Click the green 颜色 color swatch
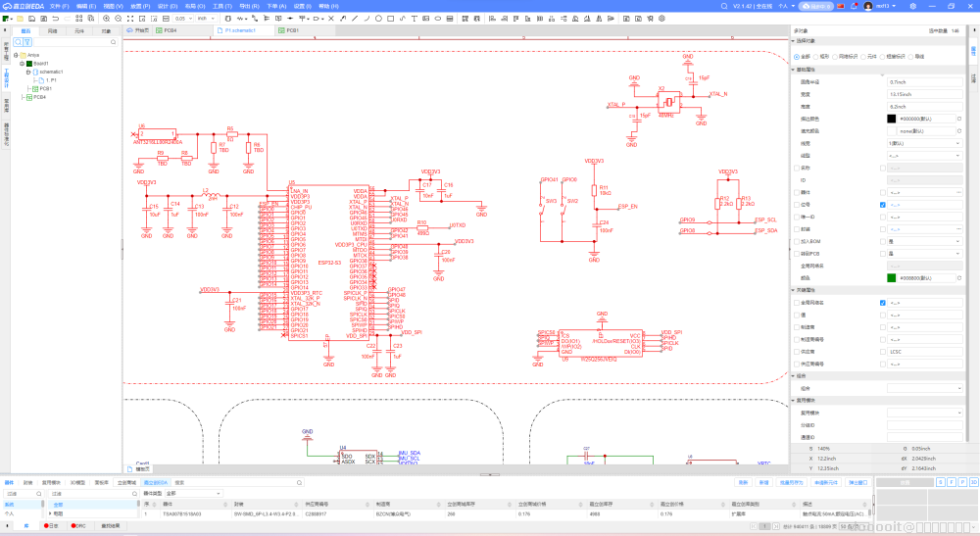Image resolution: width=980 pixels, height=536 pixels. pos(891,277)
